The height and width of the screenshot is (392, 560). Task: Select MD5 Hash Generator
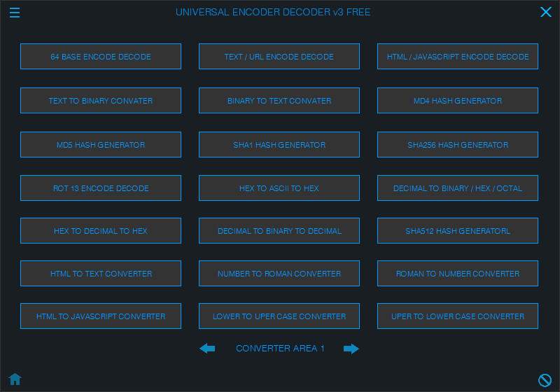[x=101, y=145]
